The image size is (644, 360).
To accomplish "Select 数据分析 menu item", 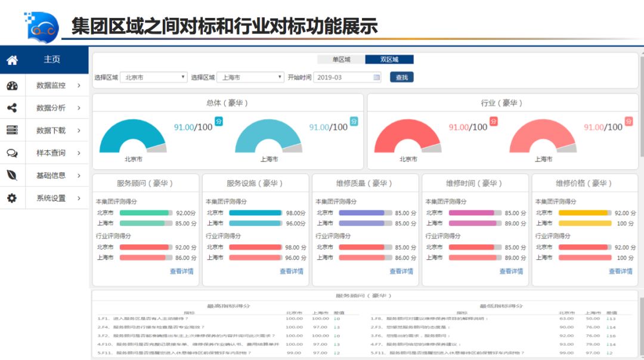I will (x=51, y=108).
